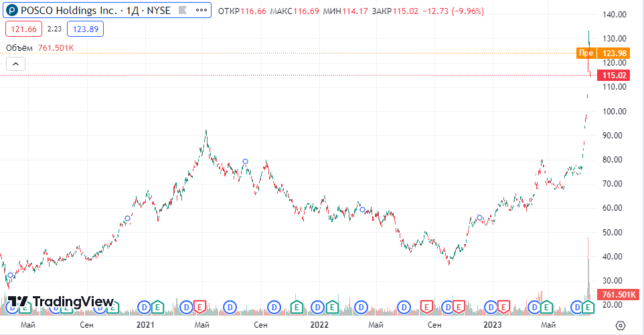Click the 2021 label on time axis
644x335 pixels.
click(x=145, y=325)
